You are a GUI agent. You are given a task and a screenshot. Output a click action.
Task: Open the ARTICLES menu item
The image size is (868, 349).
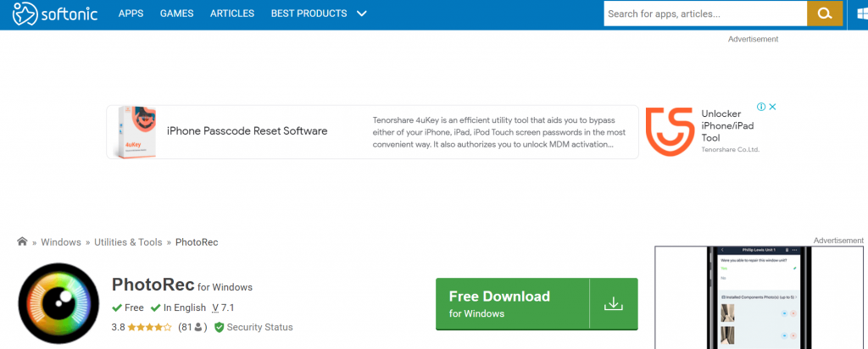232,14
